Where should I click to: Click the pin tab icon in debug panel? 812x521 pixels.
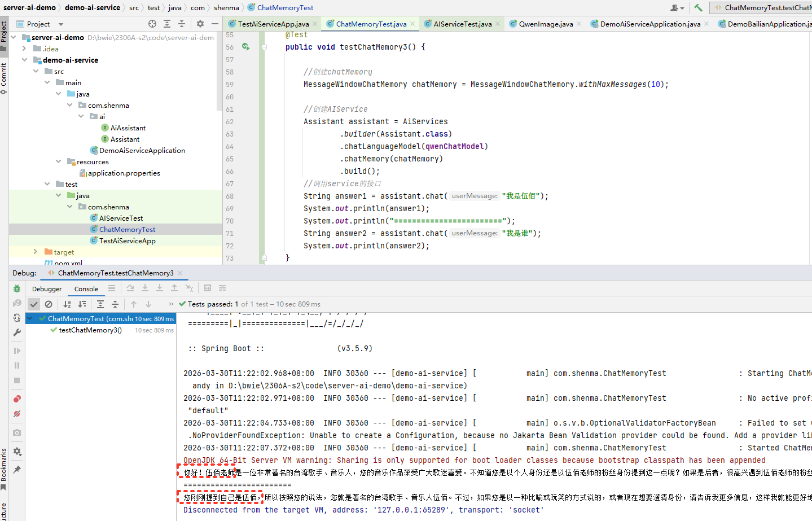[x=17, y=469]
